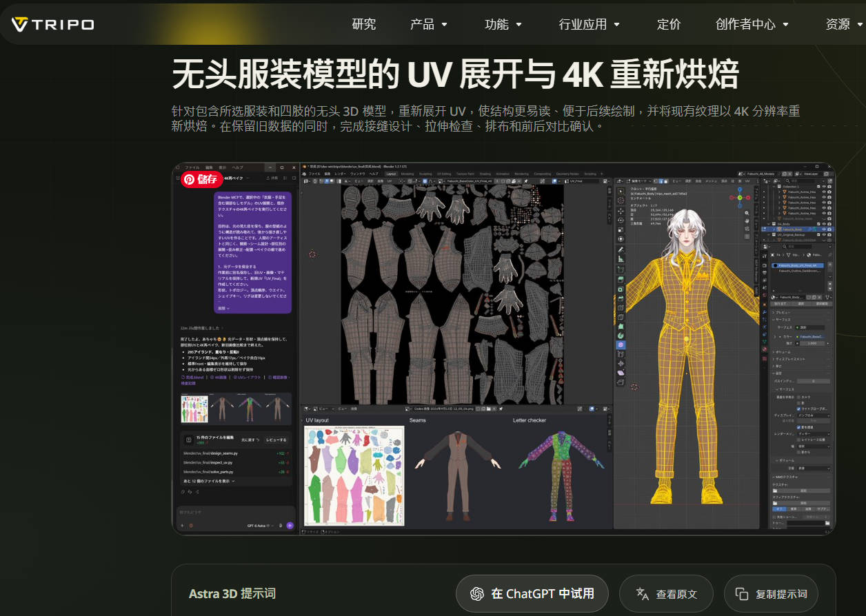
Task: Click the description paragraph starting 针对包含所选服装
Action: 485,119
